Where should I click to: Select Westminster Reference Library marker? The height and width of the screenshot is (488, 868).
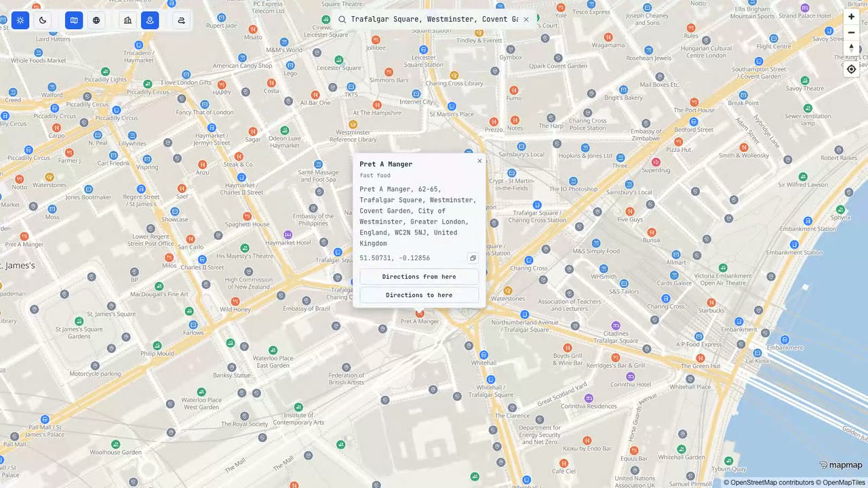[353, 124]
